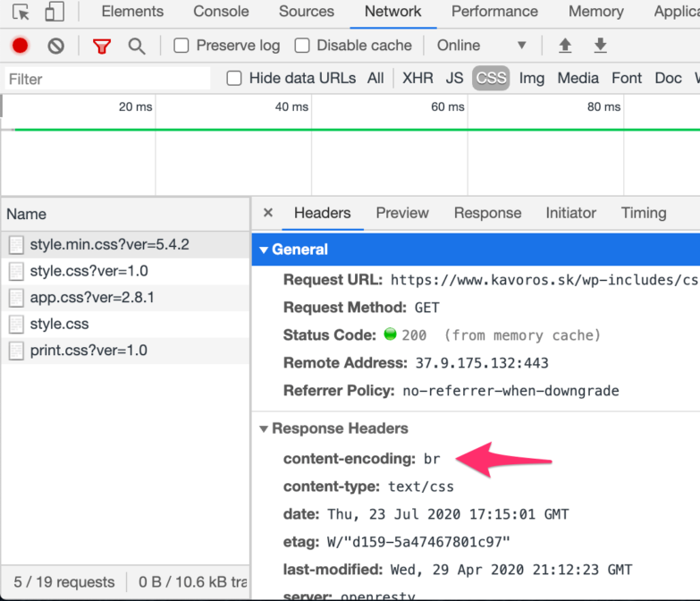Click into the Filter text field
Image resolution: width=700 pixels, height=601 pixels.
point(107,79)
